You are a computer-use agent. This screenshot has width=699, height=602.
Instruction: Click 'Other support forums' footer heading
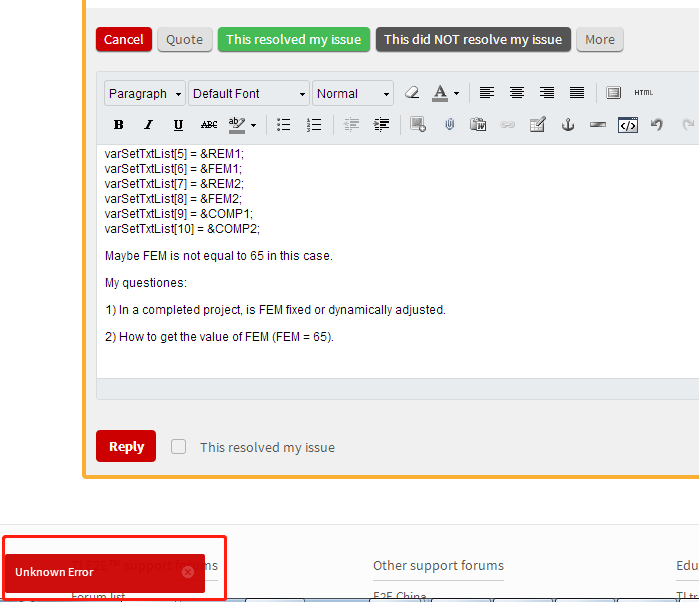(x=438, y=565)
